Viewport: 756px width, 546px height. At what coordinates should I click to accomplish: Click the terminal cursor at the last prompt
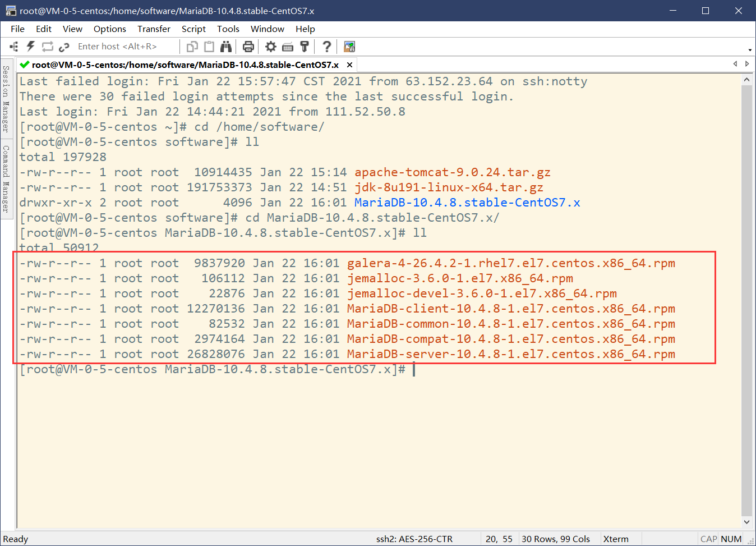[x=414, y=369]
